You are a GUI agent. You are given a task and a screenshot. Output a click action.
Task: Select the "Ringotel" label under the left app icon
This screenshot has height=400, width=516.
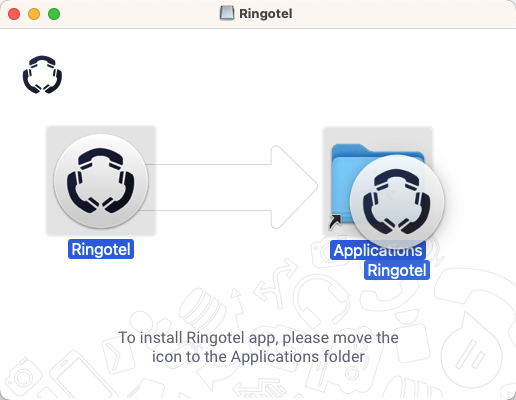click(101, 249)
